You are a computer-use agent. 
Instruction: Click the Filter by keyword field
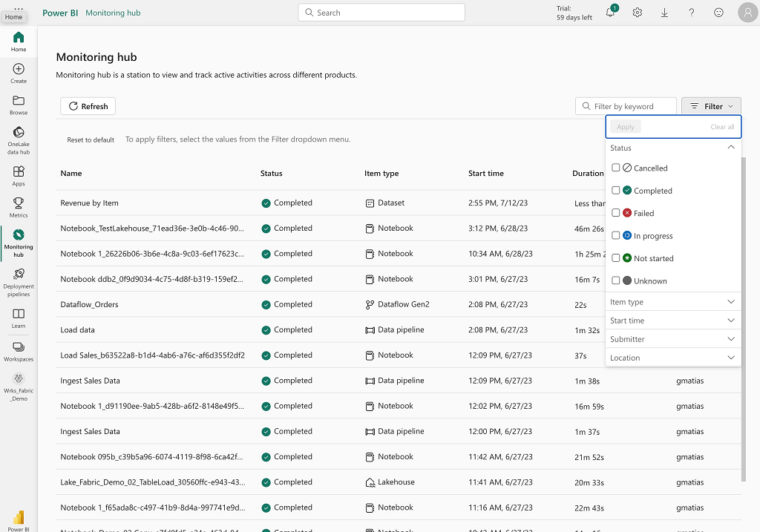pyautogui.click(x=626, y=106)
